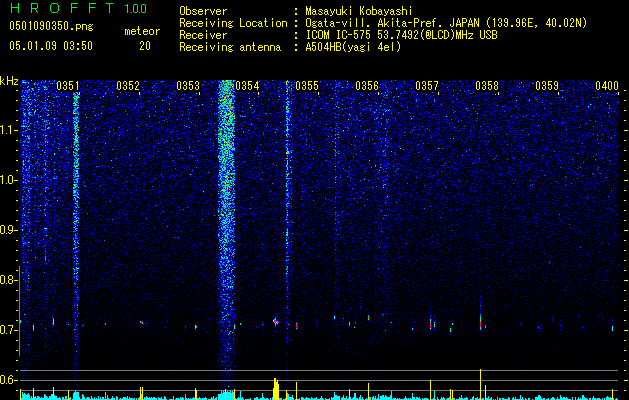Image resolution: width=629 pixels, height=400 pixels.
Task: Click the HROFFT 1.0.0 title text
Action: pos(79,8)
